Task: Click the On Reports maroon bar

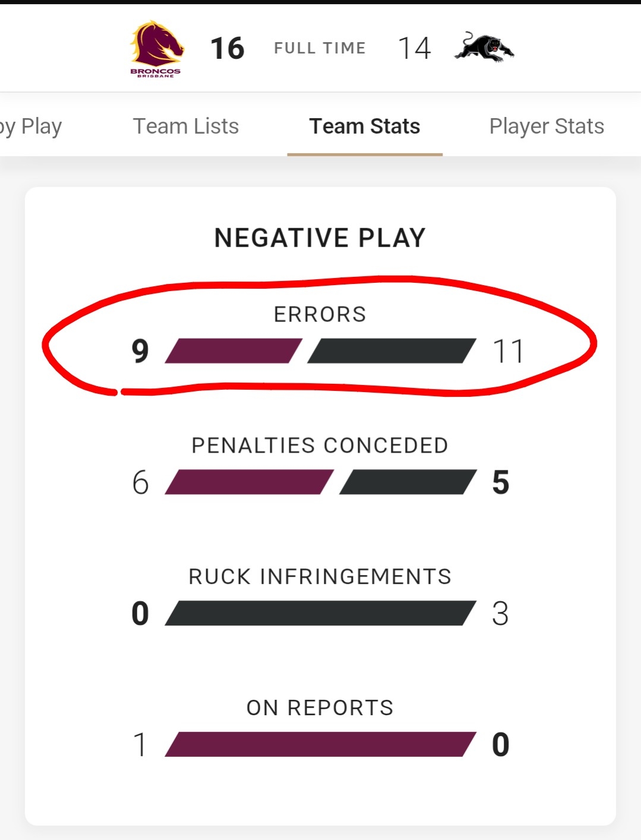Action: [x=321, y=744]
